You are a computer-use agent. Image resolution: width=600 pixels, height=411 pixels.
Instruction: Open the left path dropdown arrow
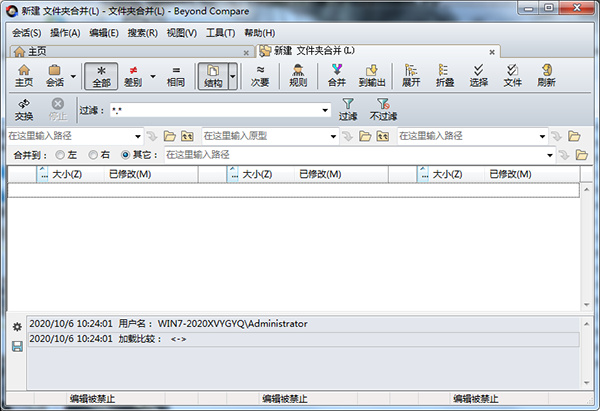pos(138,136)
